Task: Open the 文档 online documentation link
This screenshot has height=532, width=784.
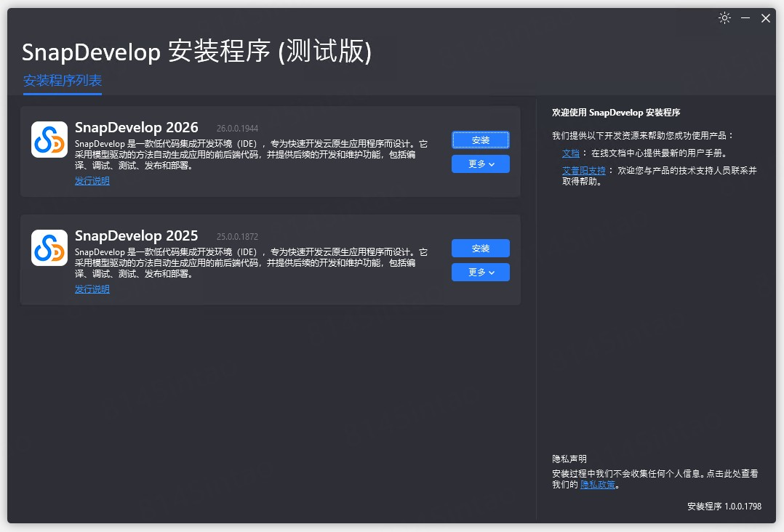Action: [x=570, y=153]
